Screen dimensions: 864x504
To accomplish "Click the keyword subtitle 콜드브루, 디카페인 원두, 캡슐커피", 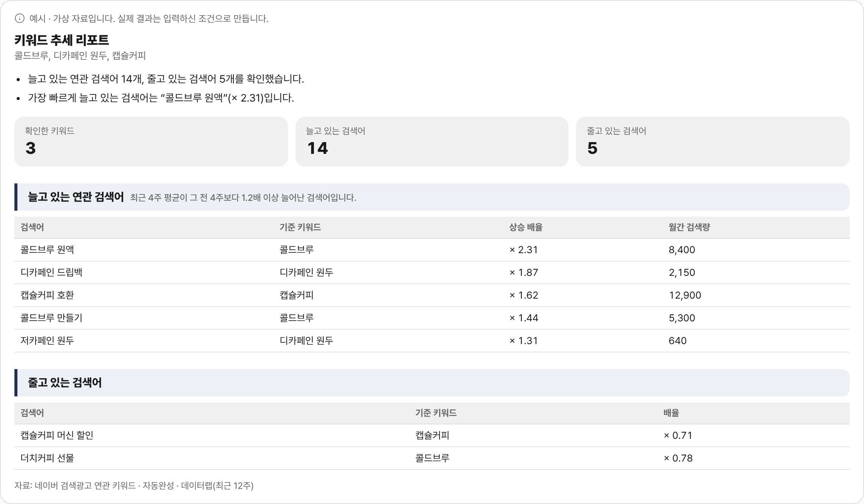I will (x=80, y=56).
